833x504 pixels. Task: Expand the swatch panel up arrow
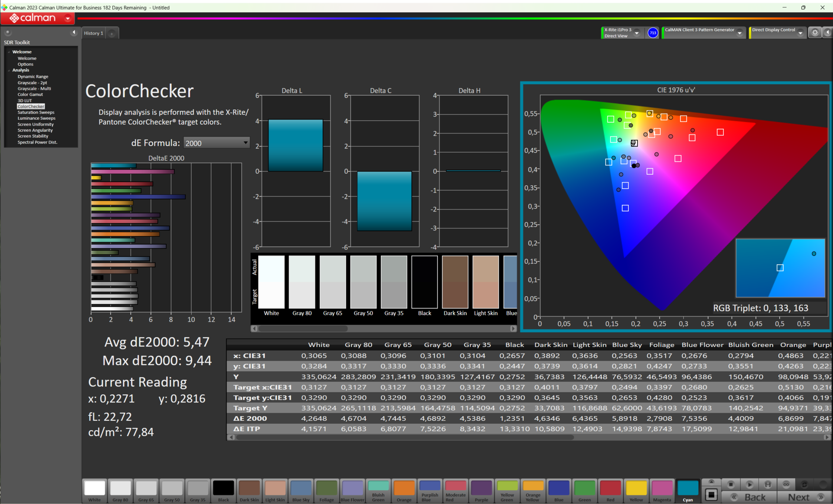(x=711, y=482)
